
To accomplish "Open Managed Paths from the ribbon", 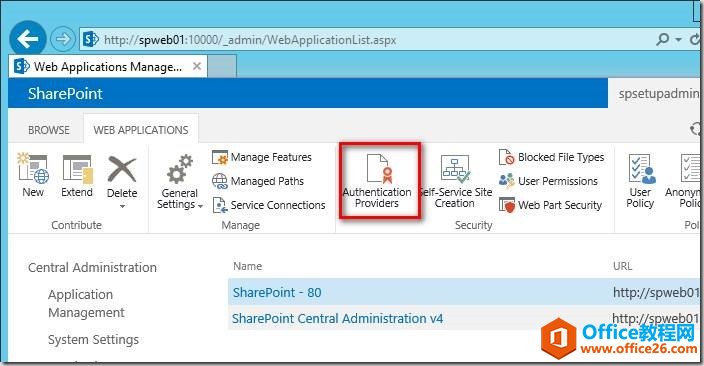I will point(258,181).
